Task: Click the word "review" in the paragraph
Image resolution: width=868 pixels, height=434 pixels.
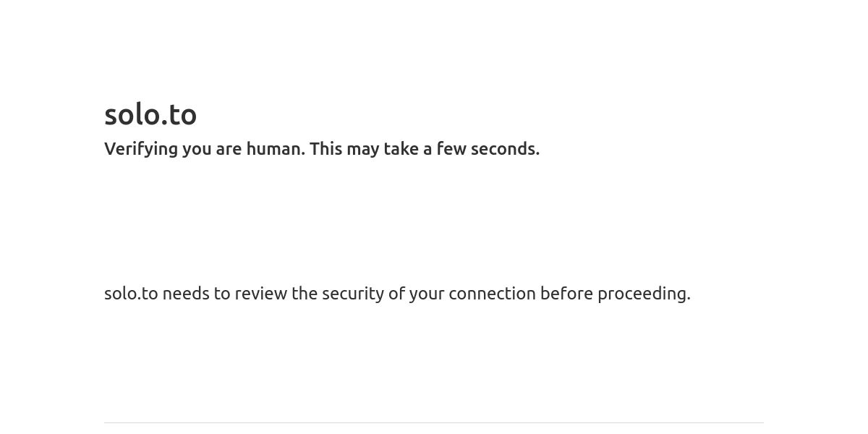Action: 260,294
